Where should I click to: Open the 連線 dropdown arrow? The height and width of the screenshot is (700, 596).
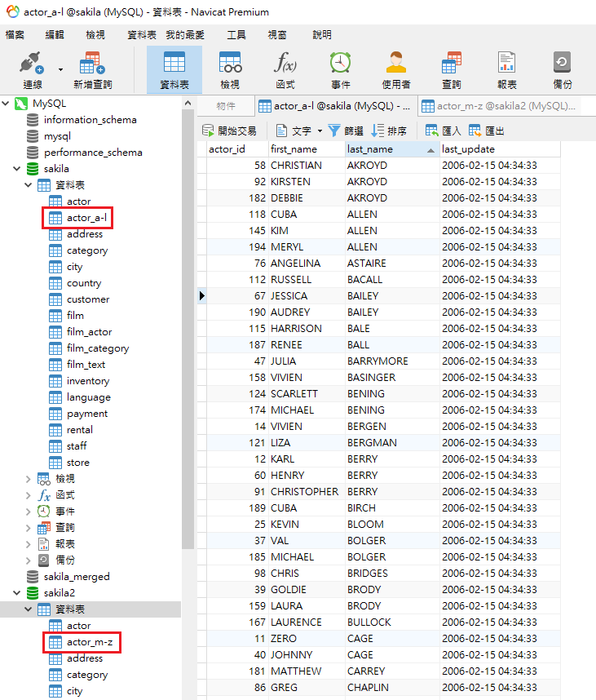click(x=60, y=70)
